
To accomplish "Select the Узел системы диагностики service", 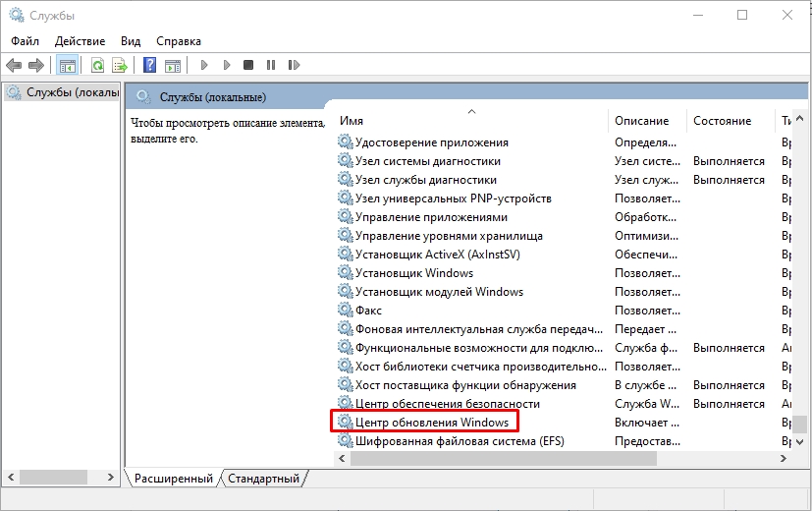I will tap(428, 161).
